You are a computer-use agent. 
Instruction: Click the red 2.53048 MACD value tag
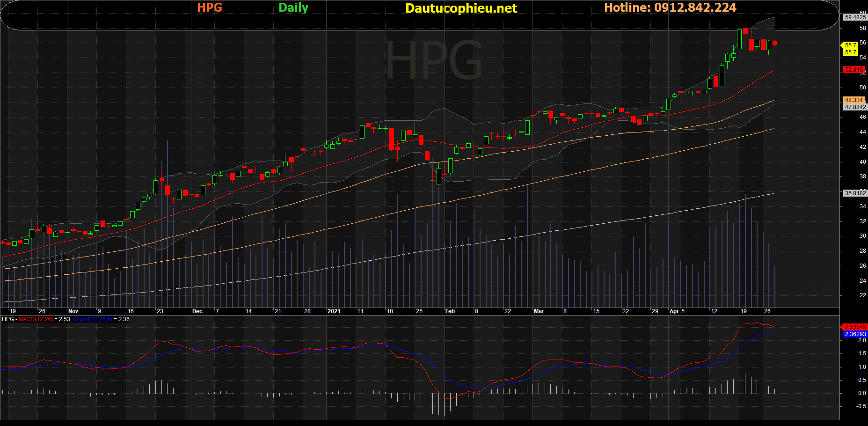click(855, 327)
